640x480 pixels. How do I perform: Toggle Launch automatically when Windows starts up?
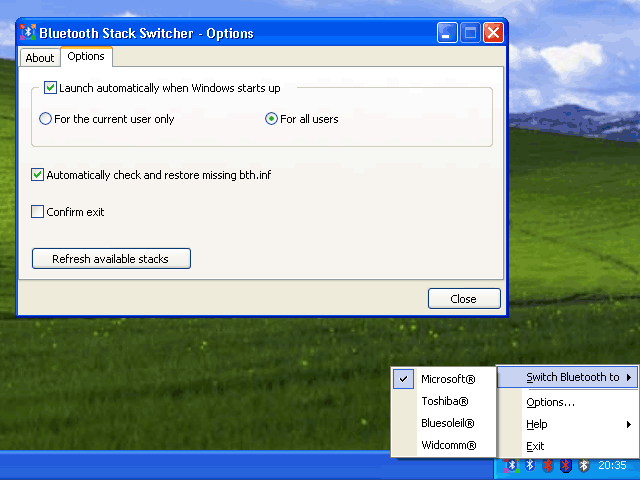tap(50, 88)
